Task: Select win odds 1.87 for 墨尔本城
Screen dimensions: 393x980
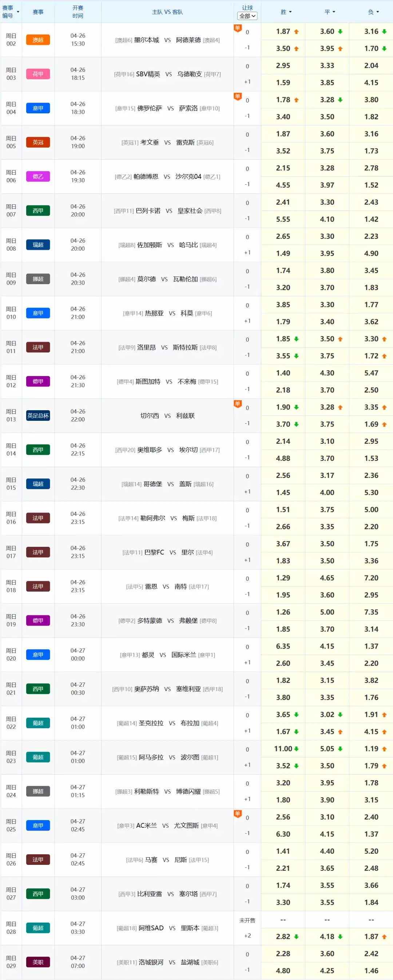Action: click(283, 32)
